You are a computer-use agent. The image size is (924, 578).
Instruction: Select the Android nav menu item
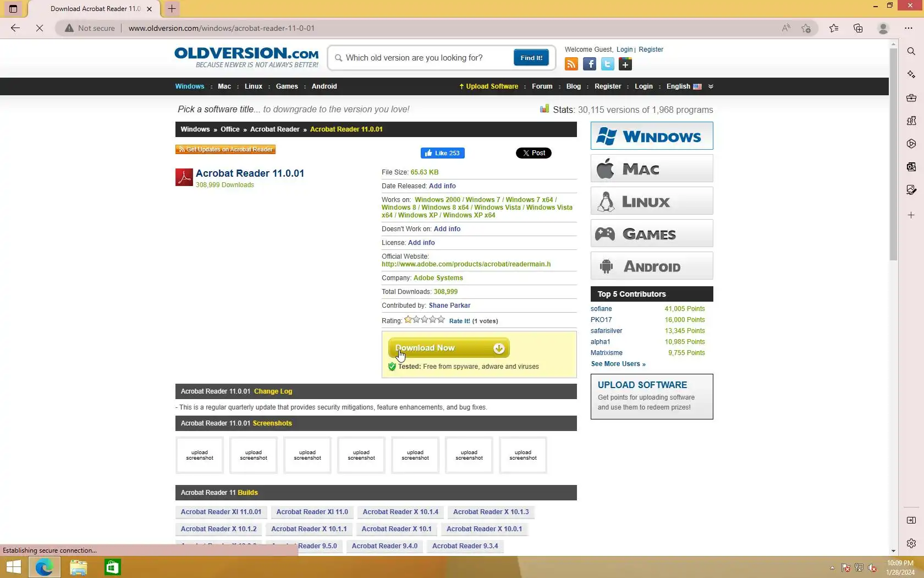[324, 86]
